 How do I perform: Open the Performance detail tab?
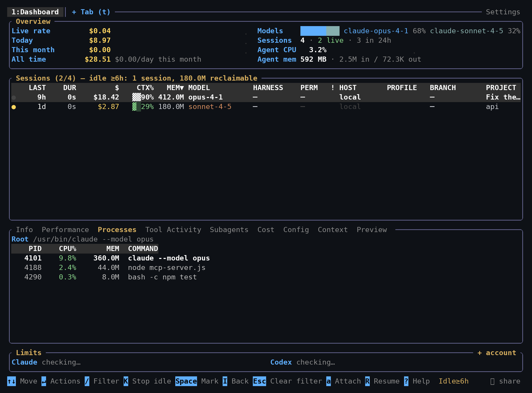tap(65, 230)
